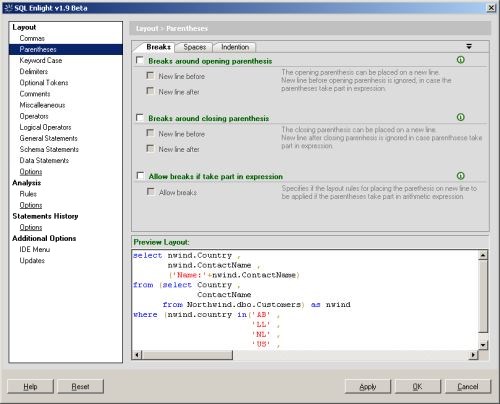Click the Analysis section heading
The width and height of the screenshot is (500, 404).
26,183
